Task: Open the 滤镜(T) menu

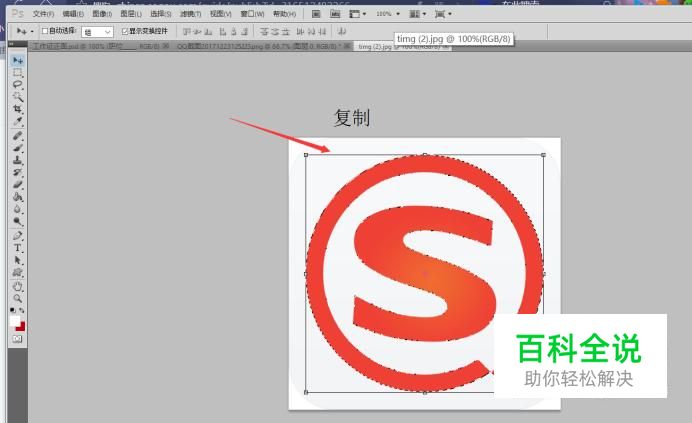Action: point(190,14)
